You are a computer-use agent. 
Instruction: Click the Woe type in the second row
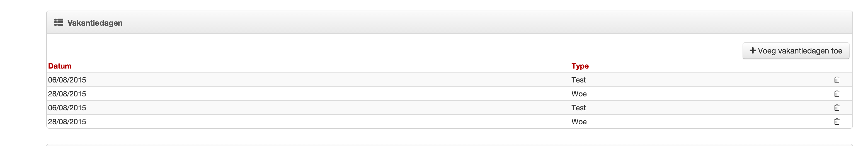point(579,94)
